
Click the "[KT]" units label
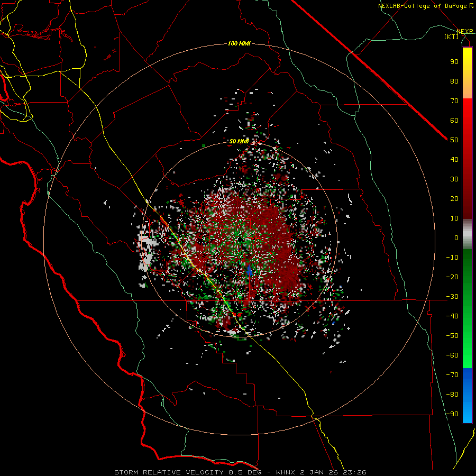point(452,36)
